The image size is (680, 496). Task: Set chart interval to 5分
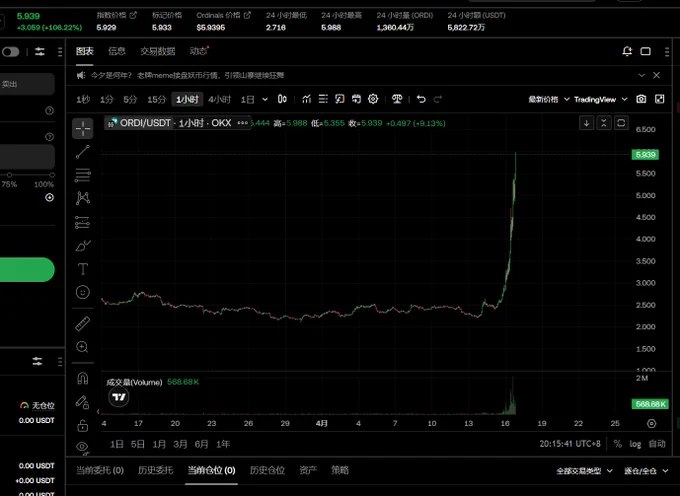130,99
